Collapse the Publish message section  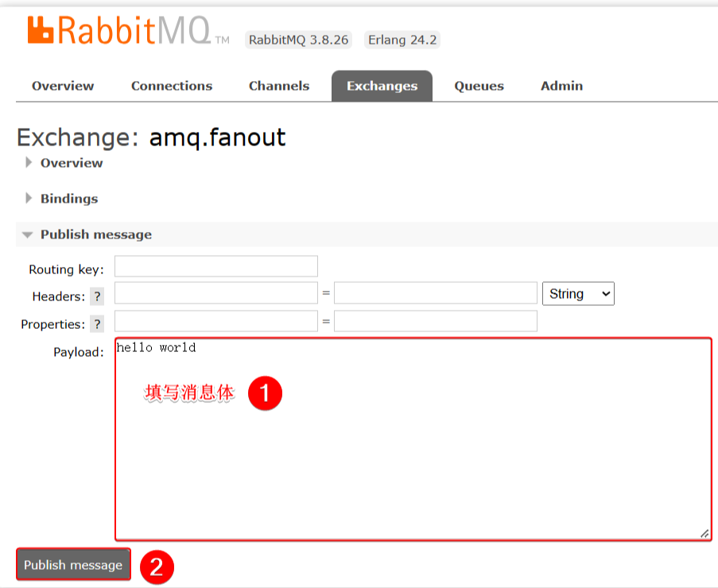click(x=95, y=234)
